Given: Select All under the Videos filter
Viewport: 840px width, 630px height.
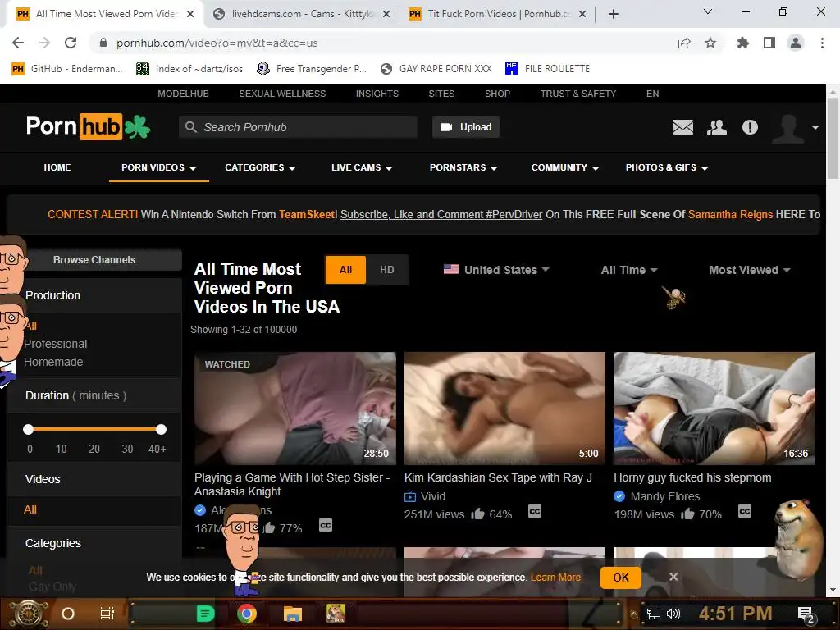Looking at the screenshot, I should click(30, 510).
